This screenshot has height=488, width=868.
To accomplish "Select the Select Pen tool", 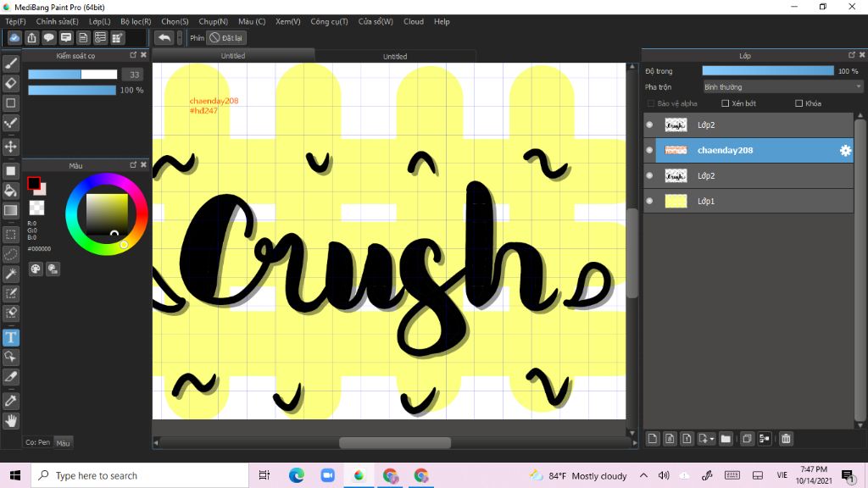I will click(10, 293).
